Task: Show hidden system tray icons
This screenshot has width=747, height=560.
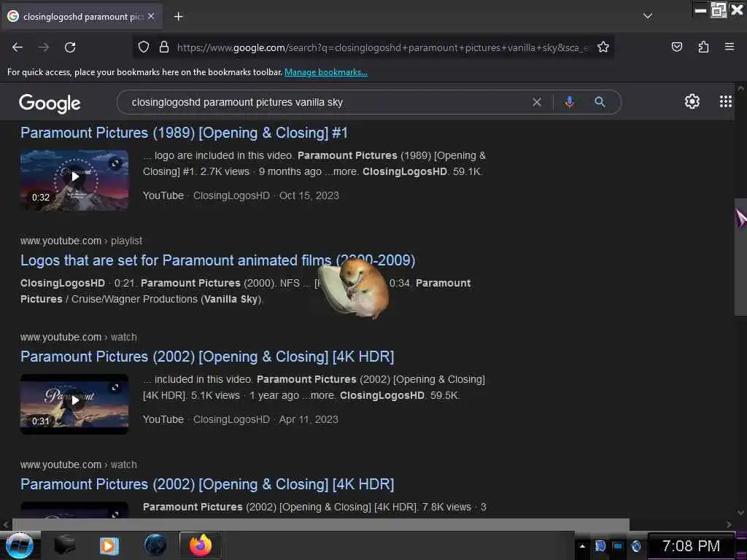Action: click(x=582, y=545)
